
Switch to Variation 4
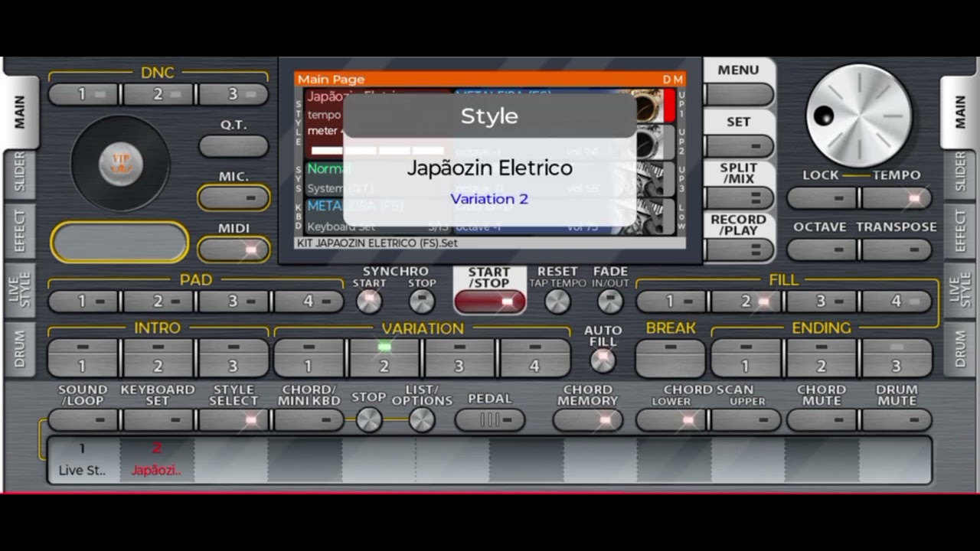tap(535, 358)
